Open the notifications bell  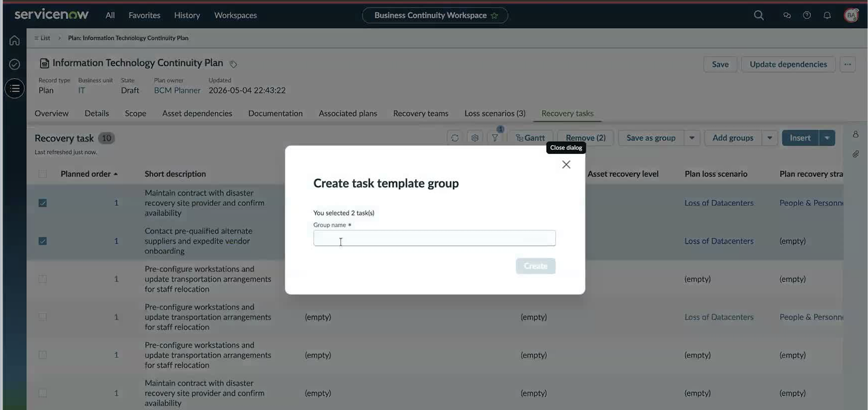coord(827,15)
